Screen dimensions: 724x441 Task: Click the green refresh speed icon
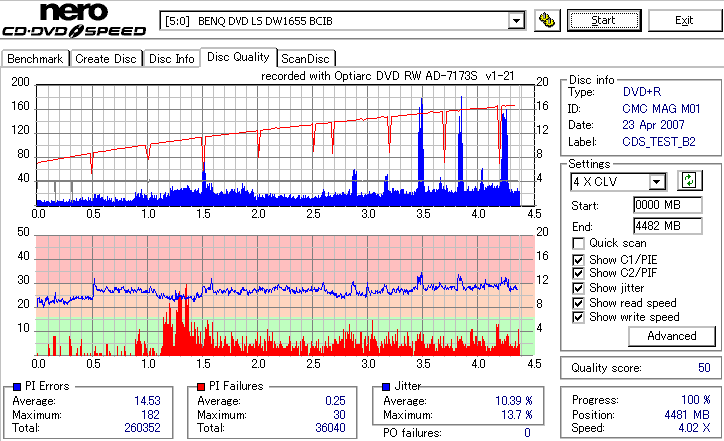pos(689,181)
